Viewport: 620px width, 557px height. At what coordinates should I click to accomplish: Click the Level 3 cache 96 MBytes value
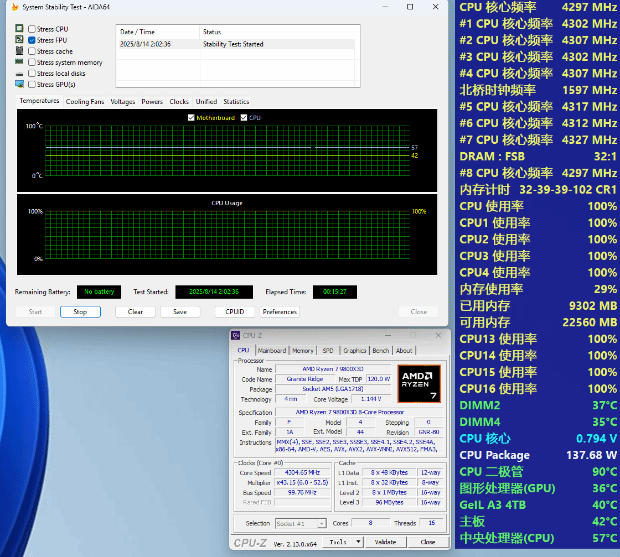pos(389,502)
